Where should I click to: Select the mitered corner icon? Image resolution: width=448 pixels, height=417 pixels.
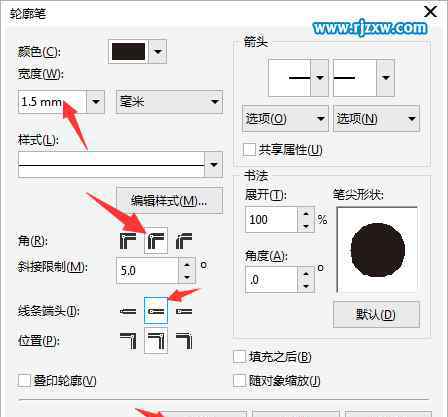128,241
